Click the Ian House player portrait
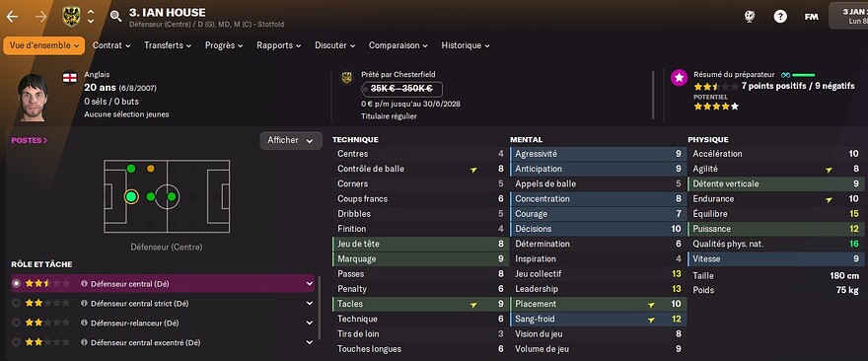 (x=35, y=98)
